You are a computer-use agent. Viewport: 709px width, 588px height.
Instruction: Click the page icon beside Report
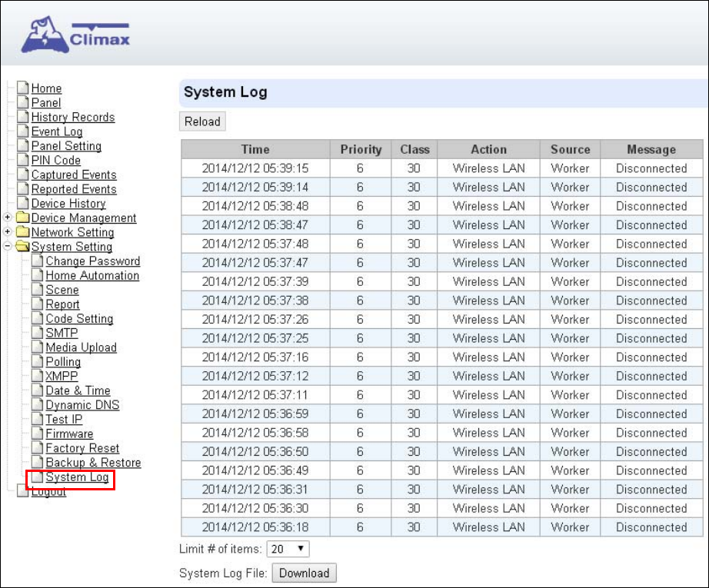(38, 304)
